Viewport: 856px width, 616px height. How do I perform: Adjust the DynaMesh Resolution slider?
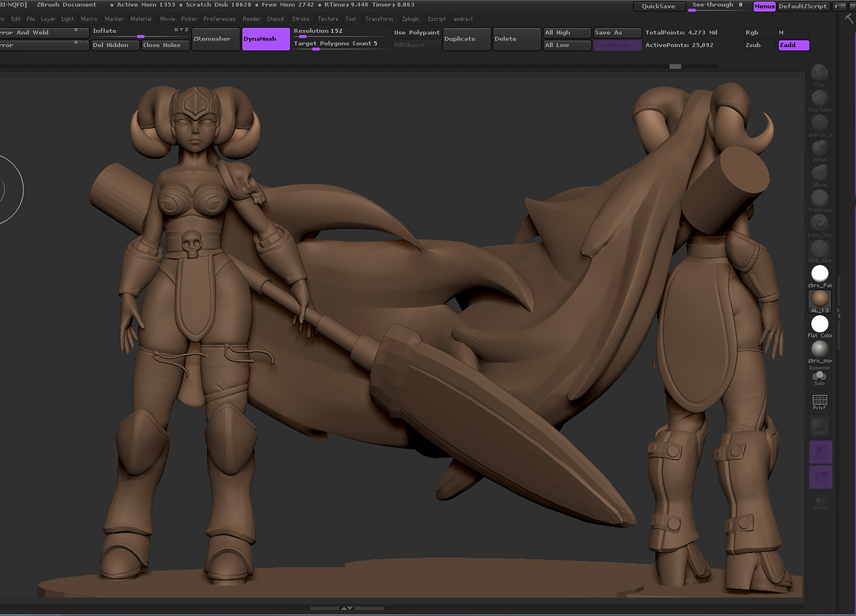340,33
